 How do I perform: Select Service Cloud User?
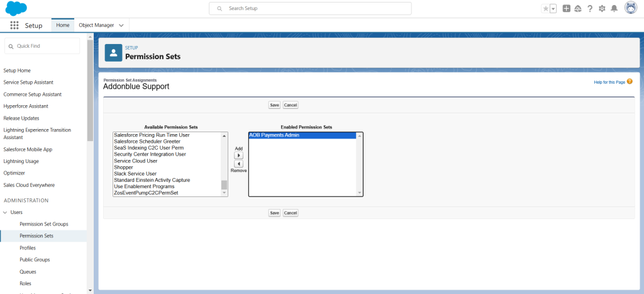point(167,161)
